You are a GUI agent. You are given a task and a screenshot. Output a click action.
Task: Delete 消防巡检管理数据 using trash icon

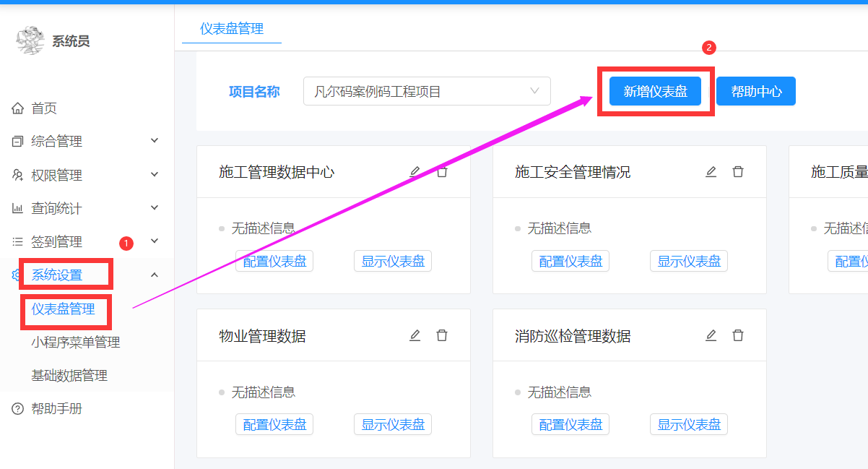point(738,335)
